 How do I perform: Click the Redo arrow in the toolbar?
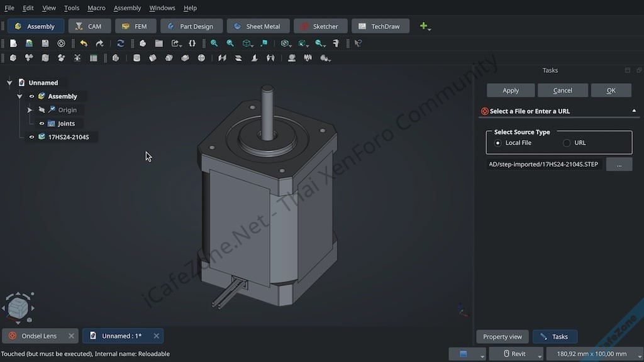[99, 43]
